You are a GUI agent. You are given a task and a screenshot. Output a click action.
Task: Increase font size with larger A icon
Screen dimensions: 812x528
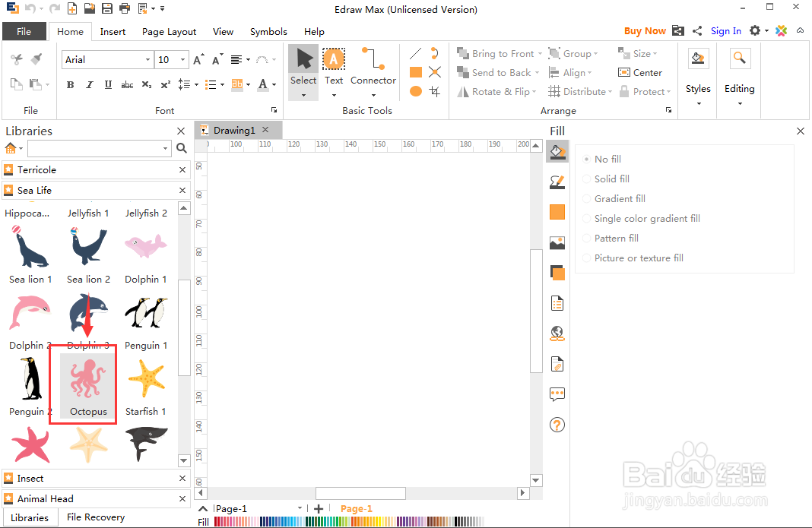tap(198, 59)
